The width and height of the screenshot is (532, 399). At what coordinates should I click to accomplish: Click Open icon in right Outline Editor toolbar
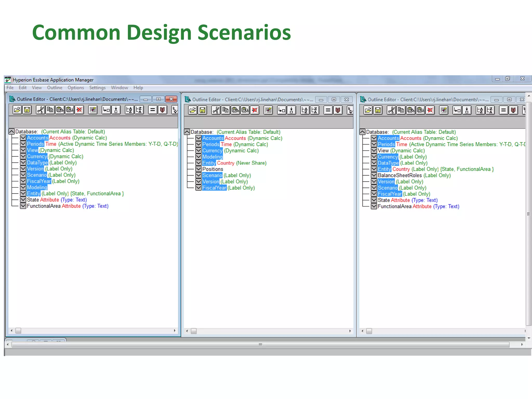pos(368,110)
